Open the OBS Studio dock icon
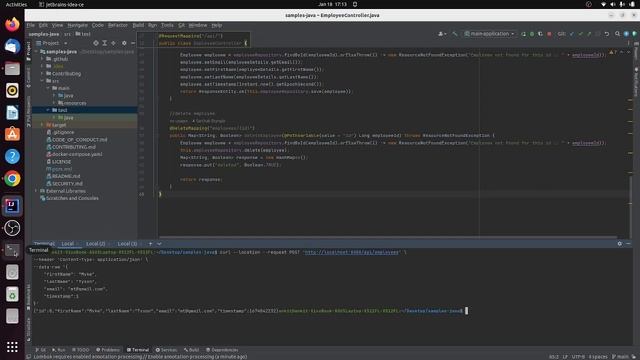The image size is (640, 360). [12, 228]
